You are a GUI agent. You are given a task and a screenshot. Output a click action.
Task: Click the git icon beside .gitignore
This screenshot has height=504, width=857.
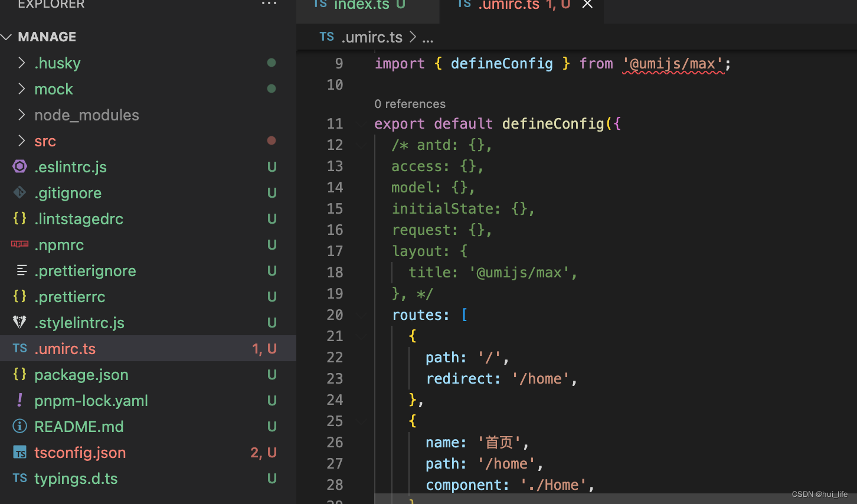pyautogui.click(x=19, y=192)
